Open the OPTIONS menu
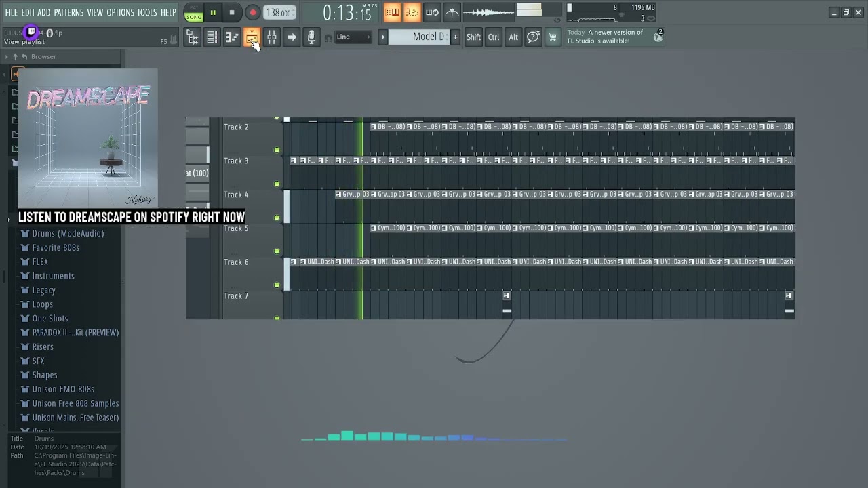 coord(121,12)
